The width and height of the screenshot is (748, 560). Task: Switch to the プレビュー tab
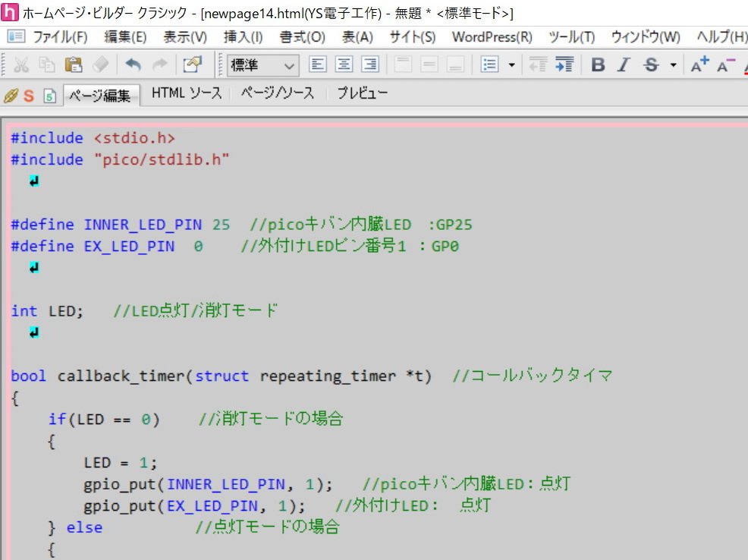tap(363, 93)
